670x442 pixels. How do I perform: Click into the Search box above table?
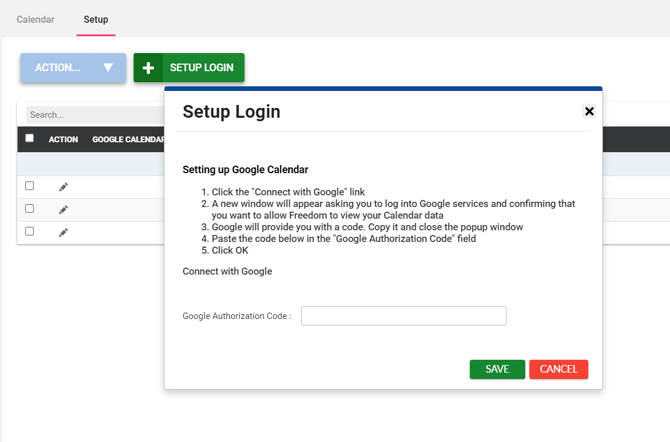pyautogui.click(x=95, y=115)
